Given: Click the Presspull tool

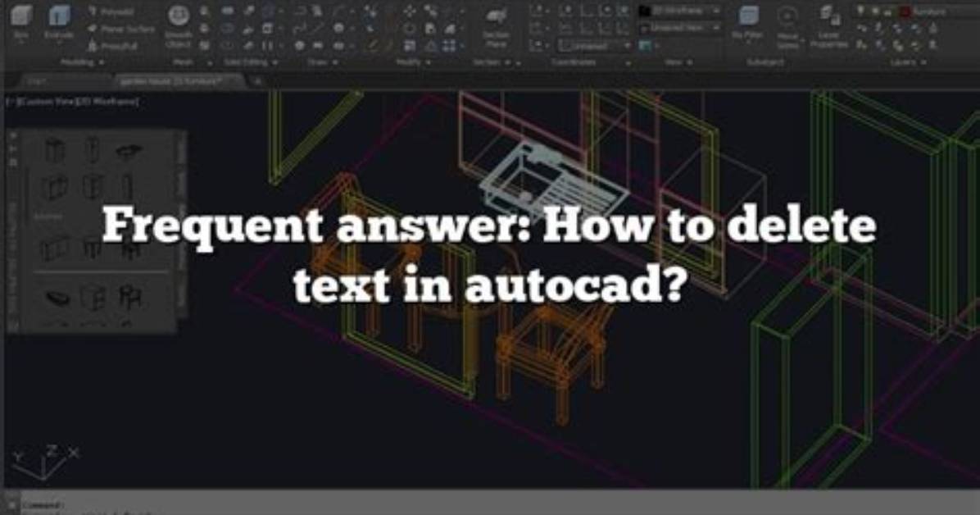Looking at the screenshot, I should click(x=112, y=46).
